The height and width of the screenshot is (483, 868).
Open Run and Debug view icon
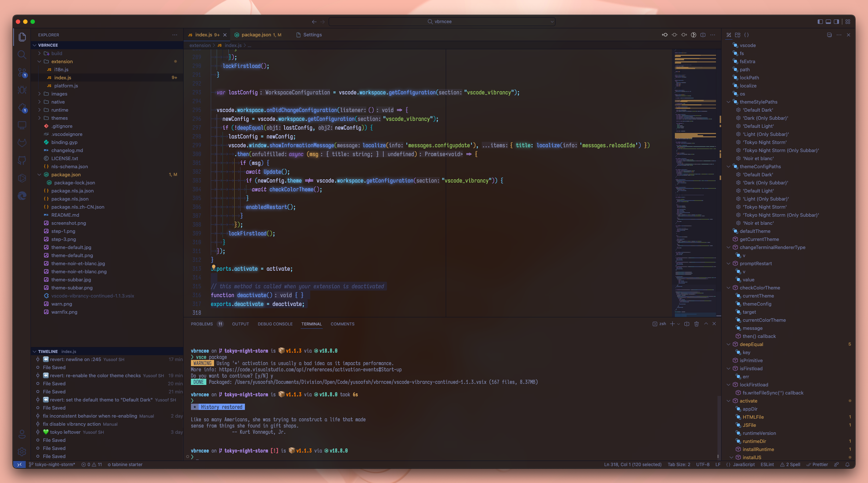tap(22, 90)
